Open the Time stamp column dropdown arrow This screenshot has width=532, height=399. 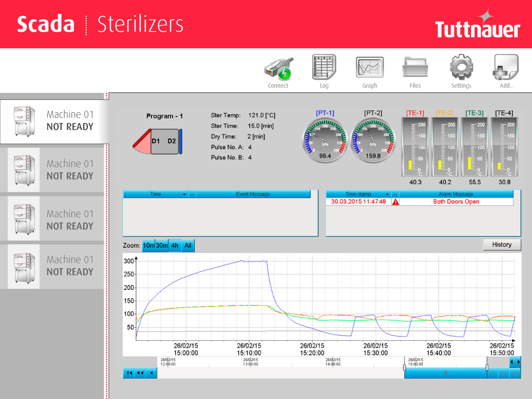(x=387, y=194)
